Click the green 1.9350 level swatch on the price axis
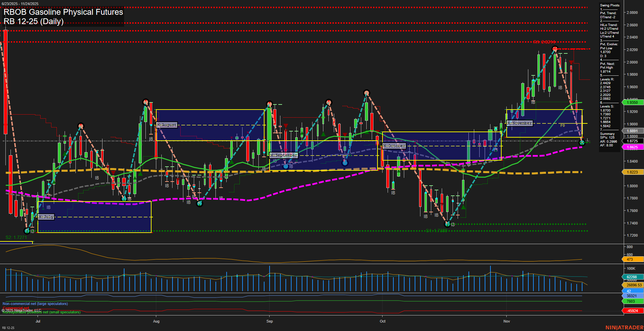This screenshot has height=331, width=644. tap(632, 102)
